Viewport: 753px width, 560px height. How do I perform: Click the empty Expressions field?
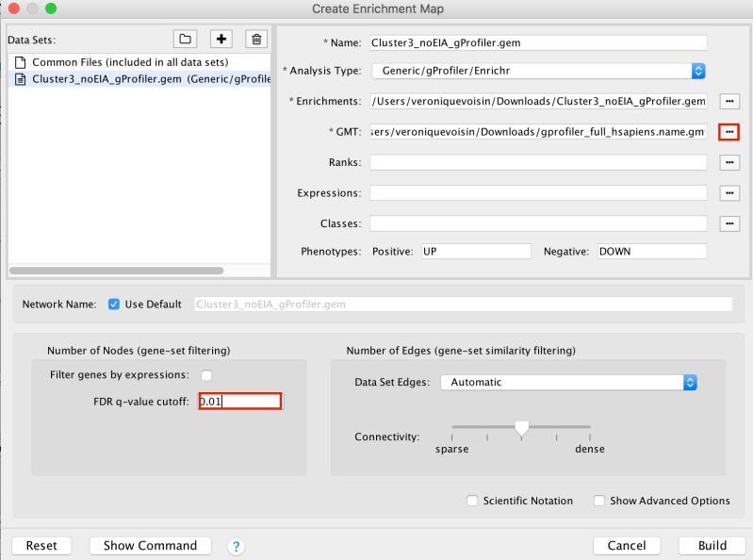pos(538,193)
